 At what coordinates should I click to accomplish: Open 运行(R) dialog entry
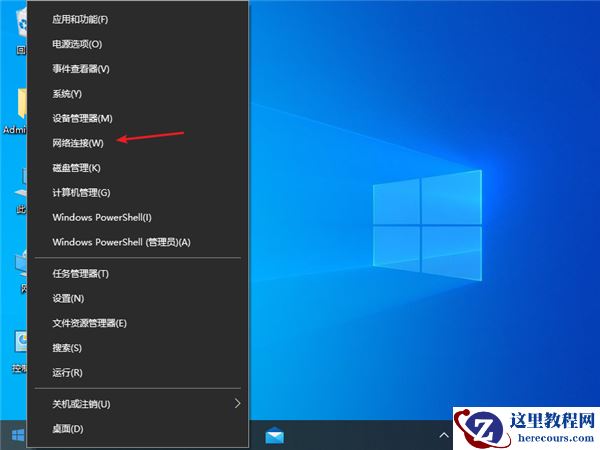[x=138, y=372]
